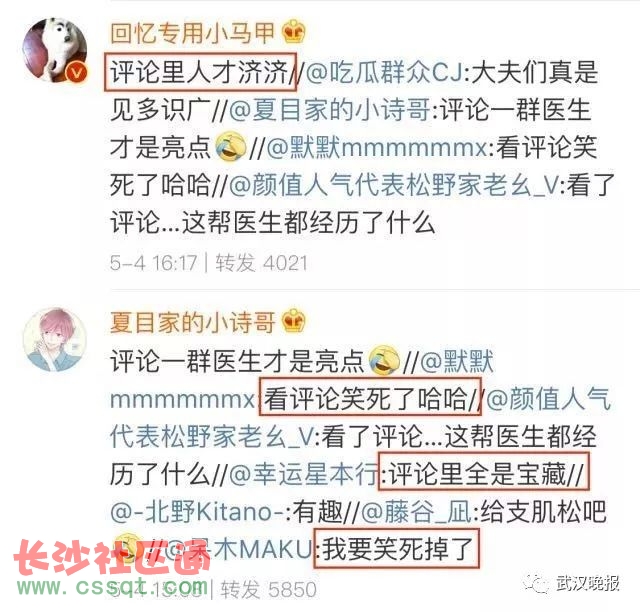This screenshot has width=640, height=612.
Task: Click the WeChat logo beside 武汉晚报
Action: point(536,581)
